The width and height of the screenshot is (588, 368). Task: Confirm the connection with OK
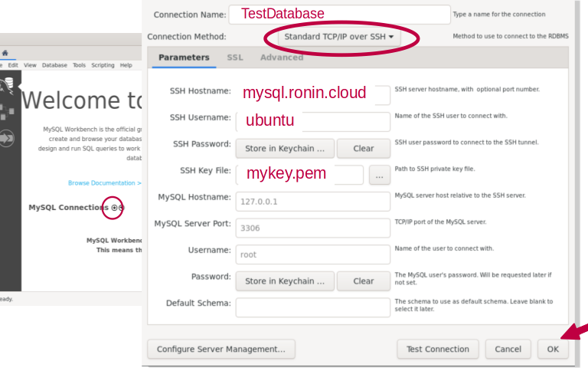pyautogui.click(x=553, y=350)
